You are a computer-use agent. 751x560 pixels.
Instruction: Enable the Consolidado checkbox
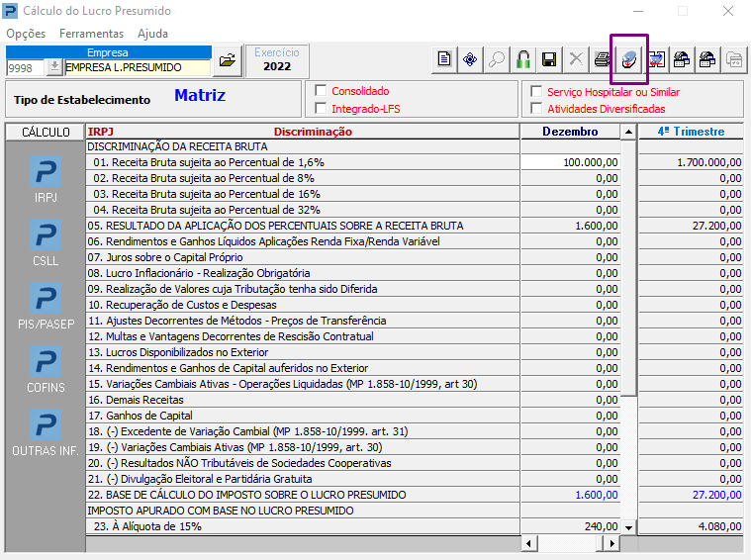point(321,91)
